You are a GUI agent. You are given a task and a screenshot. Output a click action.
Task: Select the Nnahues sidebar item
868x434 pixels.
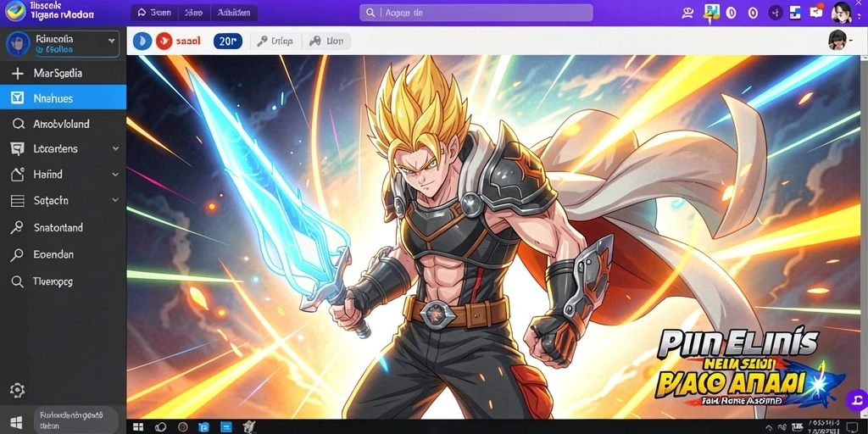pos(63,98)
